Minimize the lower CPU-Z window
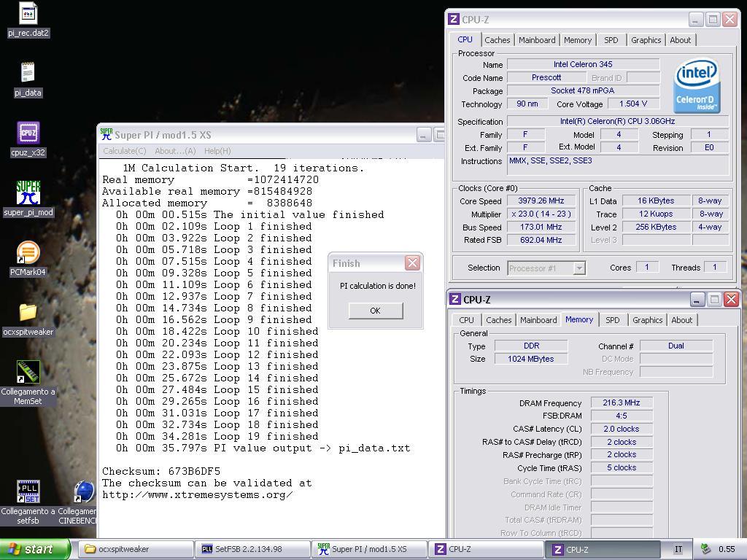Screen dimensions: 747x560 tap(697, 299)
